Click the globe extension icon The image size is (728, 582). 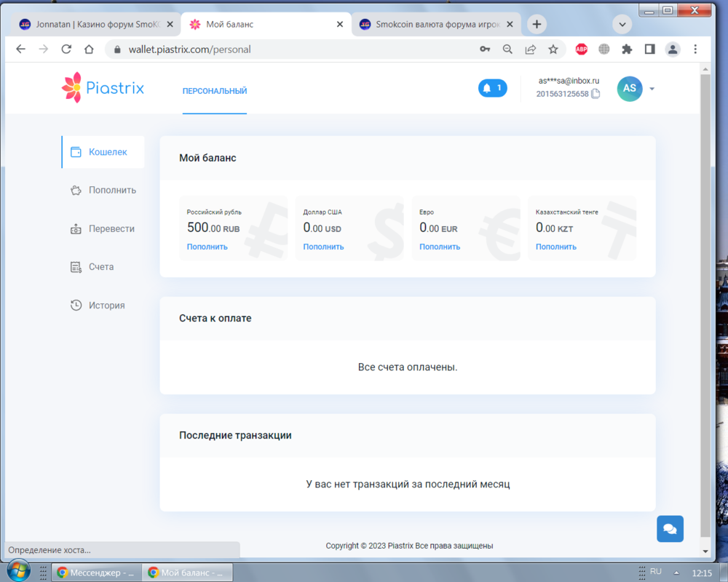(604, 49)
